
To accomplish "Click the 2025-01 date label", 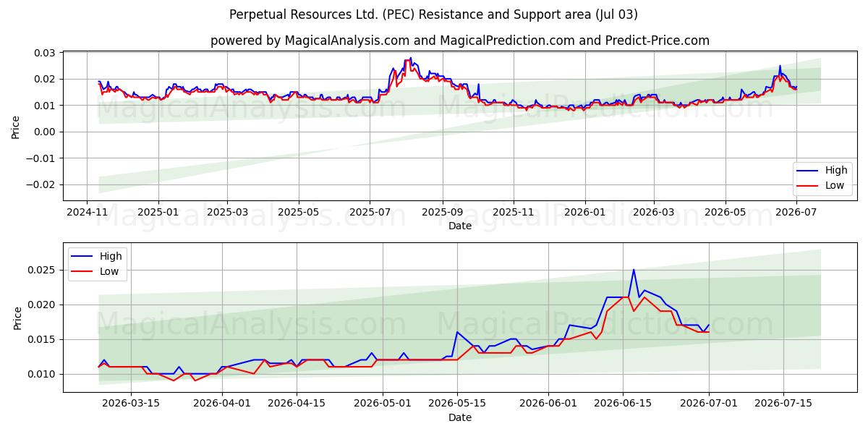I will [158, 213].
